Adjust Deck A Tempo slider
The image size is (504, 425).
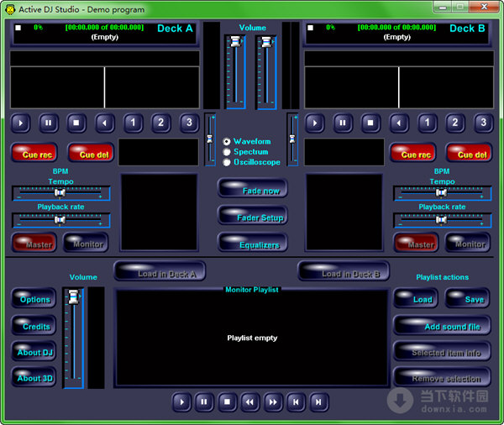click(61, 193)
